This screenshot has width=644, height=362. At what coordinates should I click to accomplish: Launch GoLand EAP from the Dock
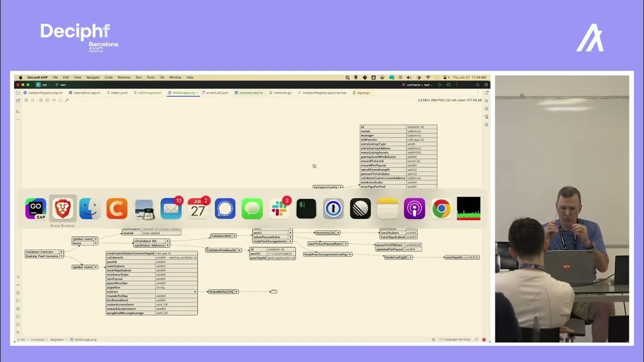[x=36, y=209]
